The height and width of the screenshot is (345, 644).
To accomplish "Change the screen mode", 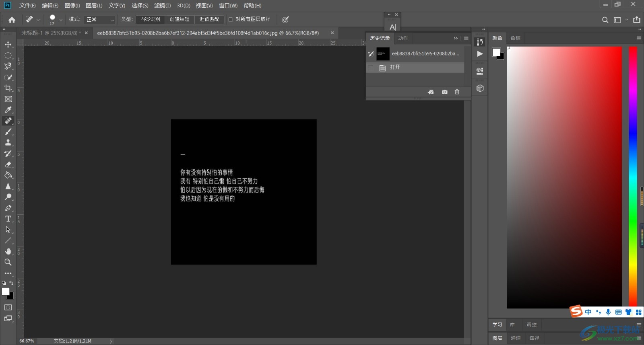I will coord(8,318).
